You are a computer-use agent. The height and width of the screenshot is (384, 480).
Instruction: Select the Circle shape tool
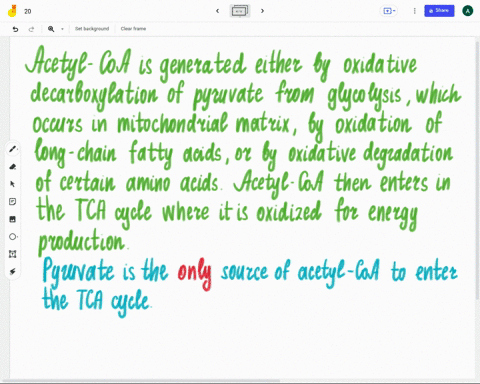(x=13, y=237)
